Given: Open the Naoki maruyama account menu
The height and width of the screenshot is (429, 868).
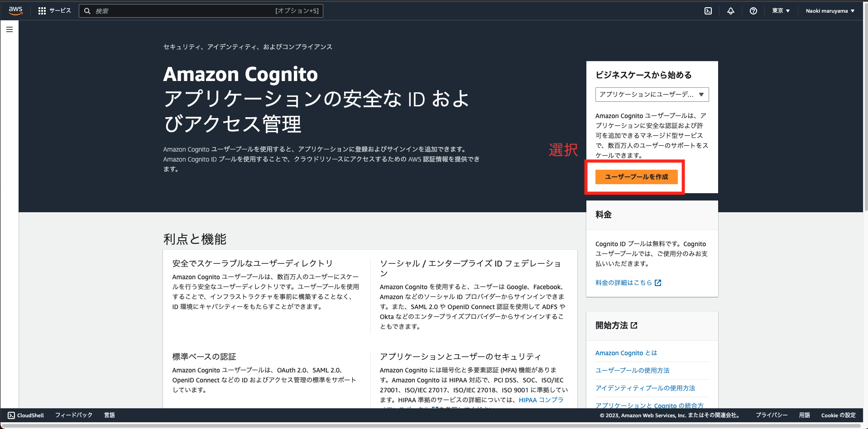Looking at the screenshot, I should pyautogui.click(x=829, y=10).
